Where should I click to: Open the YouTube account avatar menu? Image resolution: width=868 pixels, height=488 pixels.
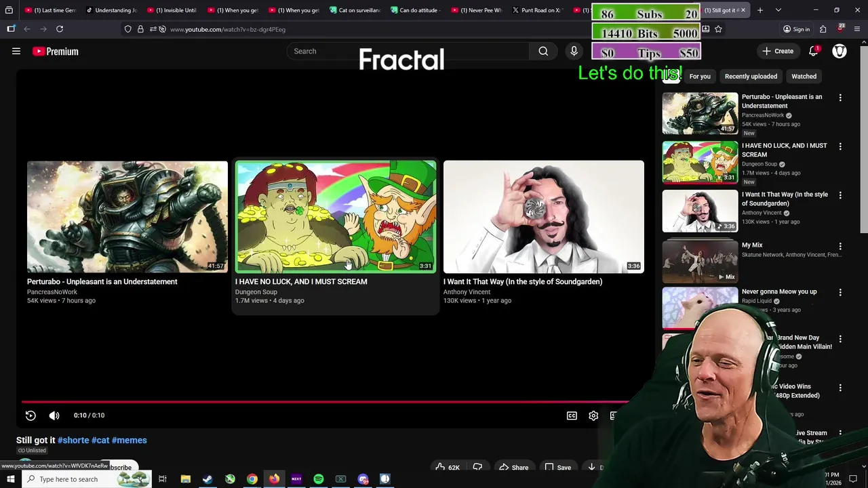pyautogui.click(x=840, y=51)
